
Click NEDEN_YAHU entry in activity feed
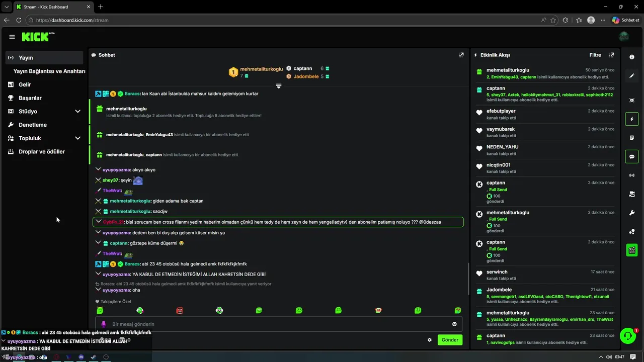[545, 150]
